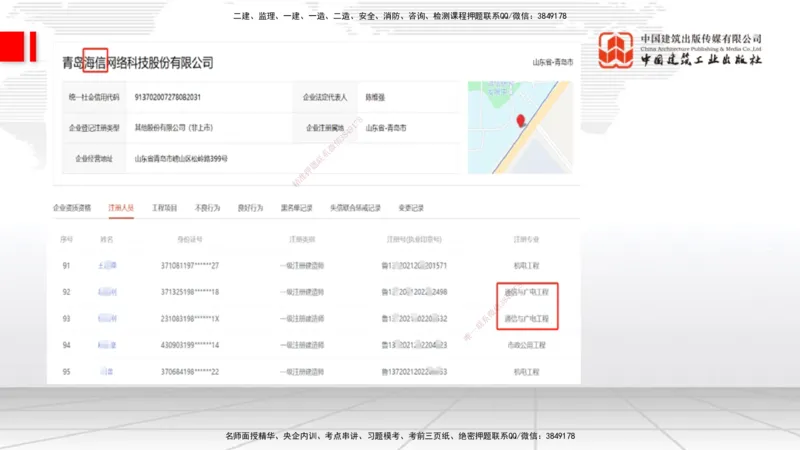Click the registration number in row 91
The image size is (800, 450).
point(414,265)
